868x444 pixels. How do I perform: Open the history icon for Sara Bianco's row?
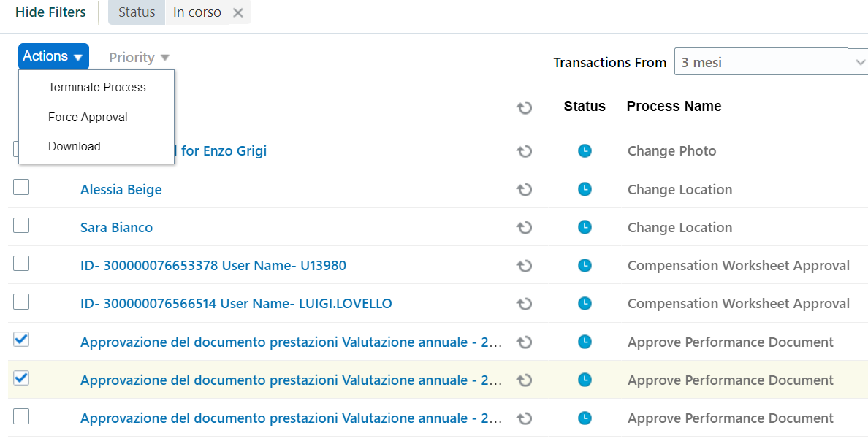tap(524, 227)
